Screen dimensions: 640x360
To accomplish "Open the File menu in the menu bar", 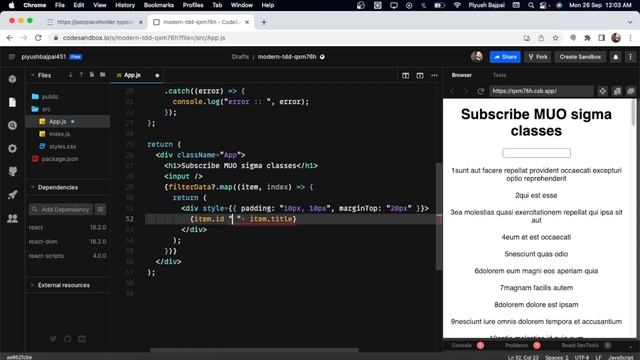I will (60, 5).
